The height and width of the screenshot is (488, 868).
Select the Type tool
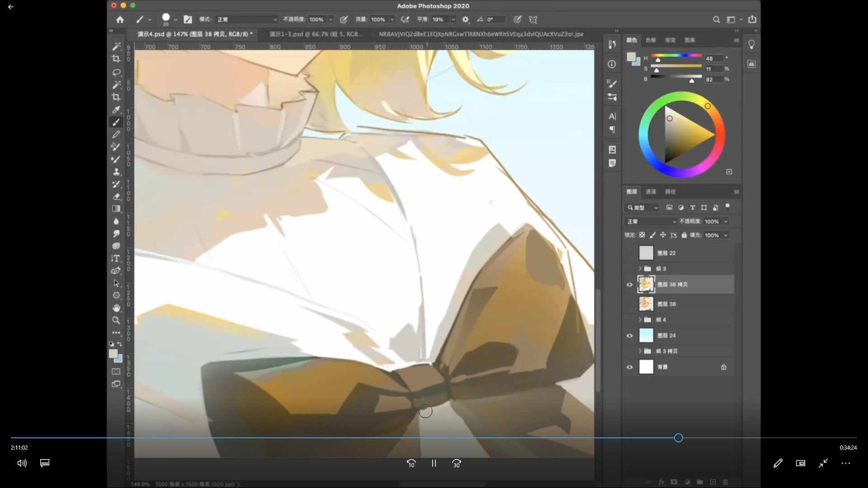(x=116, y=258)
